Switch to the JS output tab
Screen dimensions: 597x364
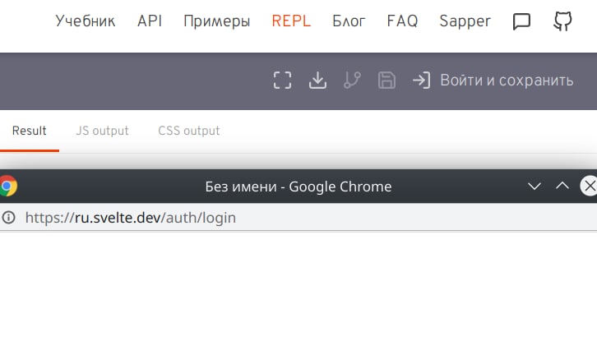point(102,131)
